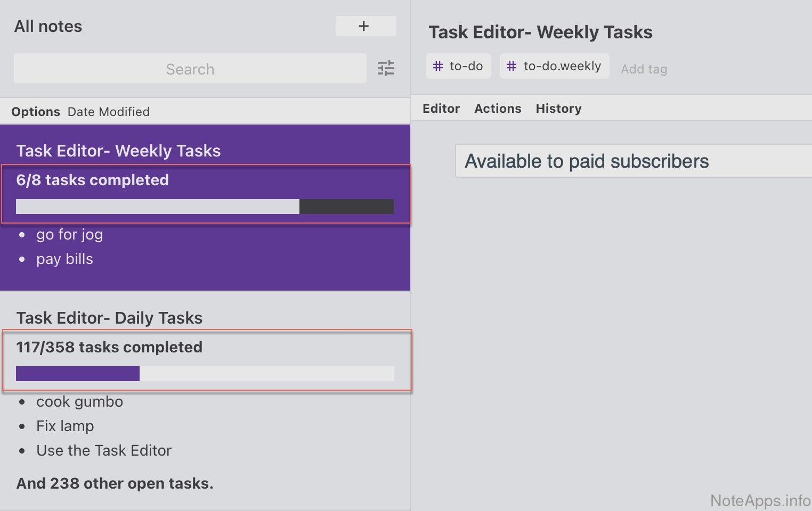Click the 117/358 tasks completed progress bar
Viewport: 812px width, 511px height.
[205, 374]
